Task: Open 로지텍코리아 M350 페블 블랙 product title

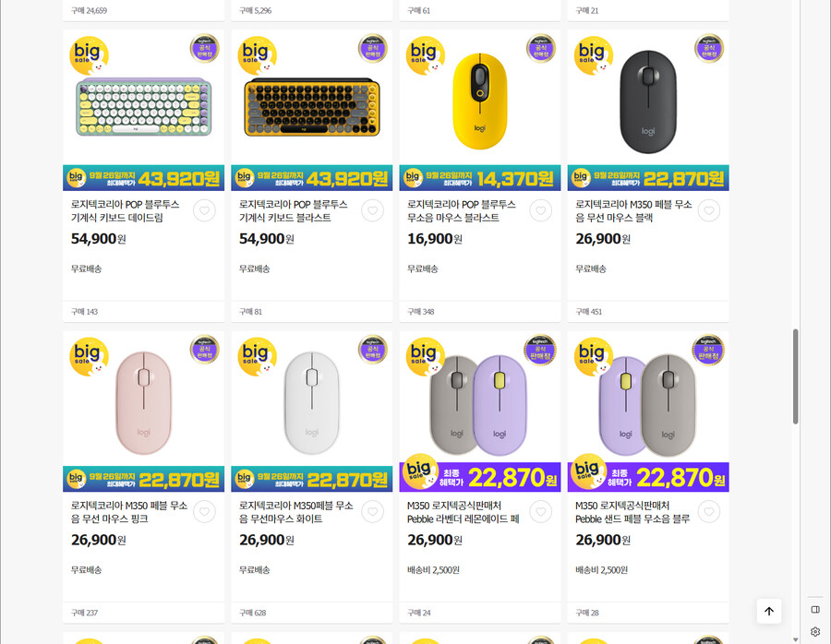Action: point(633,211)
